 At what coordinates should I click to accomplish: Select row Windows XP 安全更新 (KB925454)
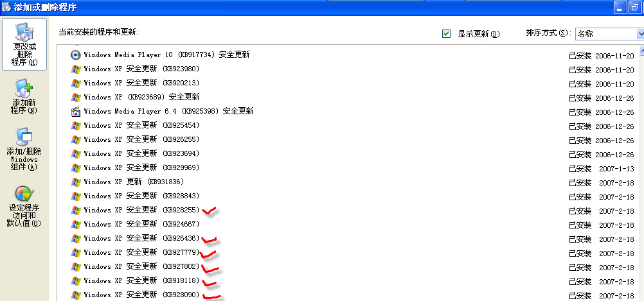coord(352,126)
